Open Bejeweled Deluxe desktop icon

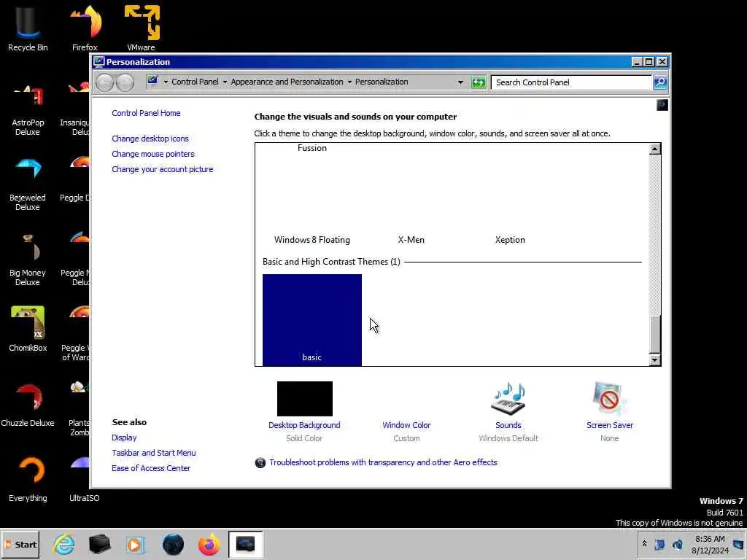click(28, 186)
